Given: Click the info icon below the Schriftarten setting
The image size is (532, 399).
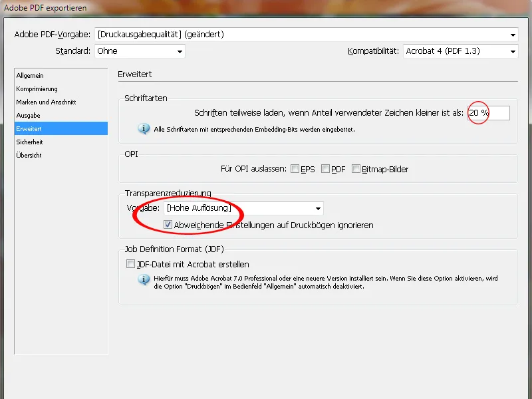Looking at the screenshot, I should pos(144,129).
